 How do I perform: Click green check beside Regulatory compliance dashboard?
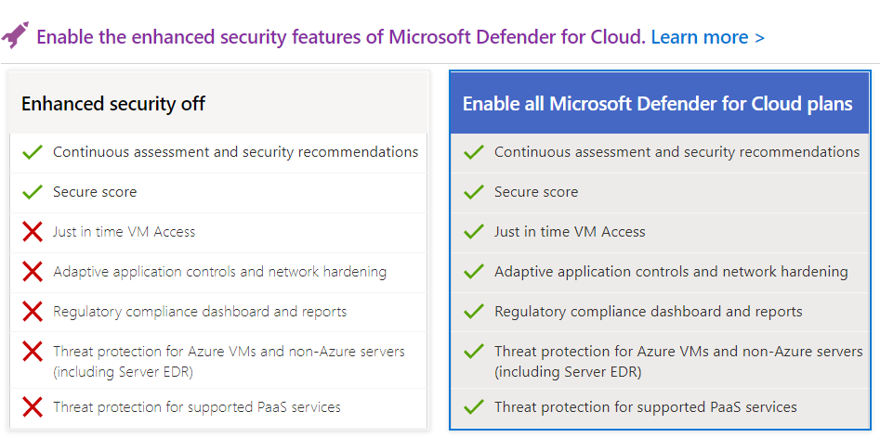[x=474, y=311]
